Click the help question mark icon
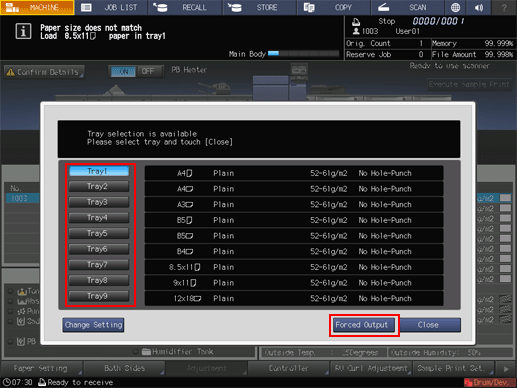The width and height of the screenshot is (517, 388). point(504,7)
